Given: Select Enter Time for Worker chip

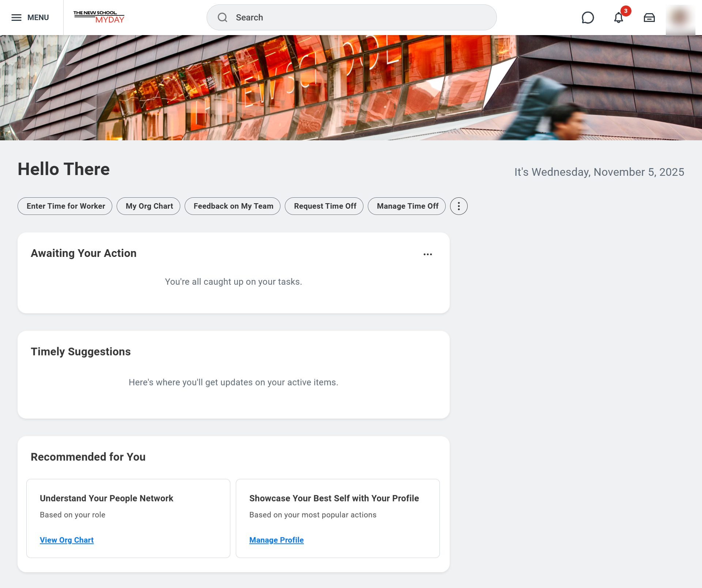Looking at the screenshot, I should pyautogui.click(x=65, y=206).
